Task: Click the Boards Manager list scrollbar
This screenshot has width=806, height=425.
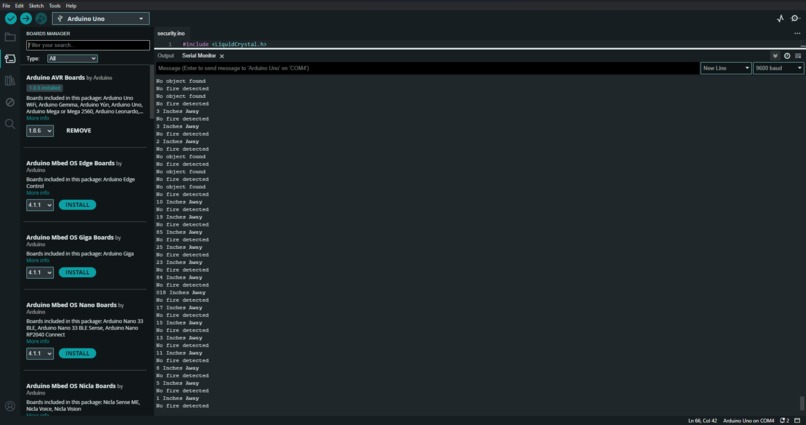Action: [x=152, y=93]
